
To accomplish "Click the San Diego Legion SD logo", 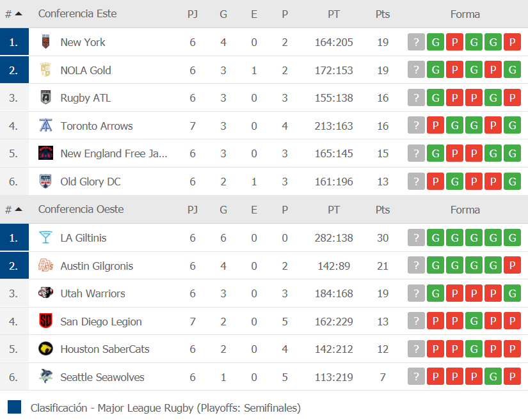I will (45, 321).
